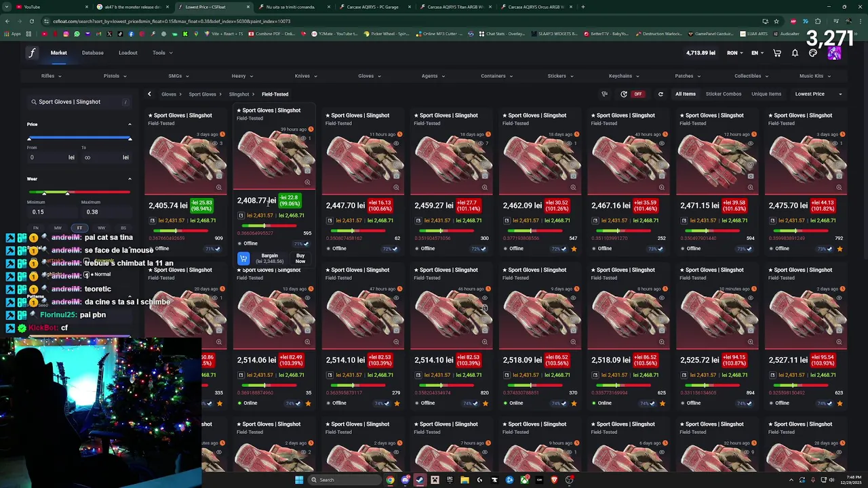This screenshot has width=868, height=488.
Task: Click the search magnifier icon in sidebar
Action: [33, 102]
